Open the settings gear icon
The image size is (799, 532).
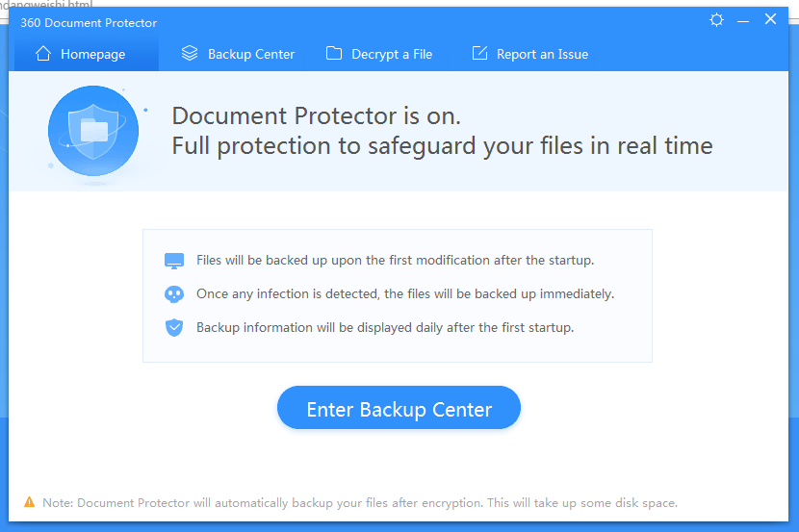[716, 20]
